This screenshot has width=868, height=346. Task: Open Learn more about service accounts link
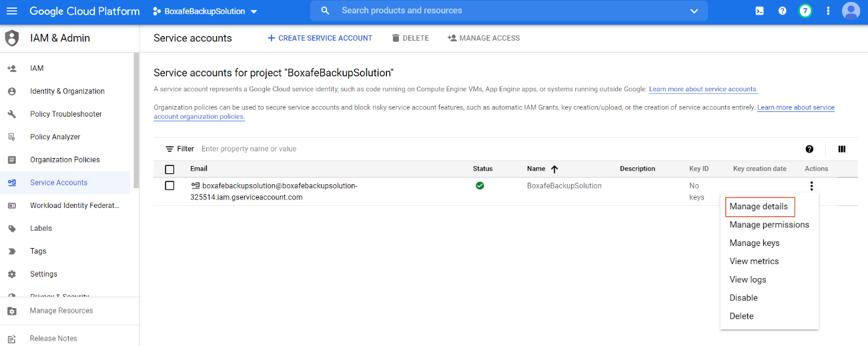click(x=703, y=89)
